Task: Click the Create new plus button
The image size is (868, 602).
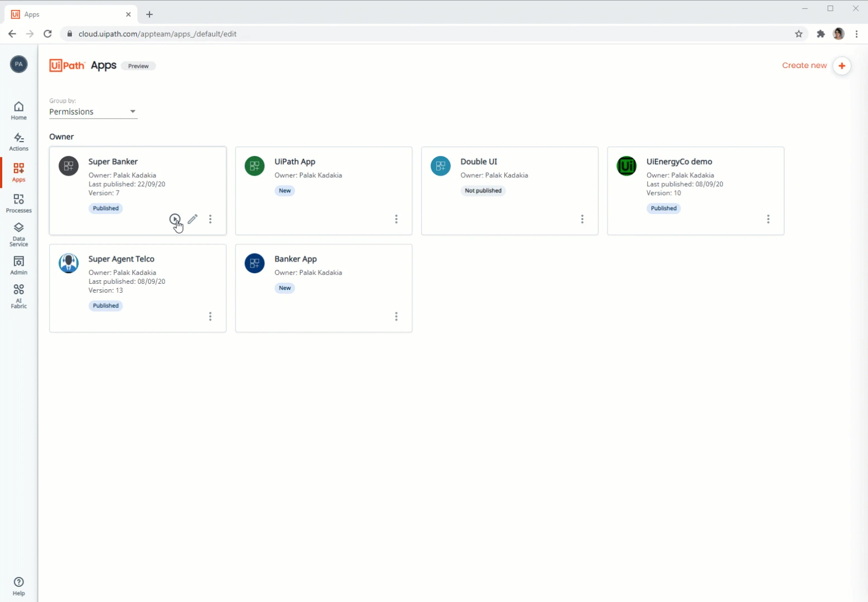Action: pos(842,66)
